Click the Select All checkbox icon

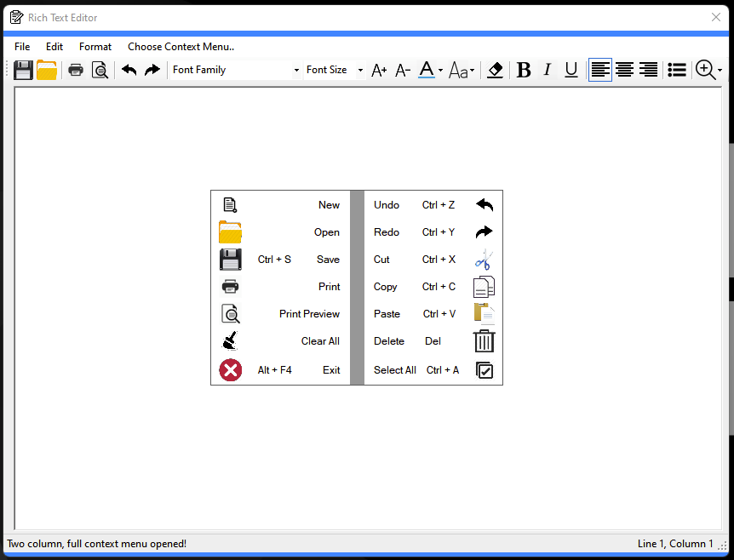[x=485, y=370]
